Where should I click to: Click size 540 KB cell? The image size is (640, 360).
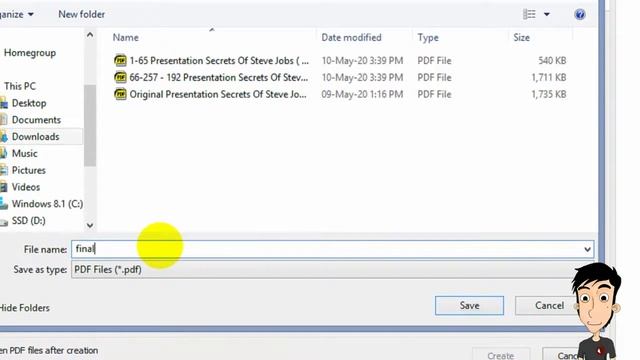pos(552,60)
